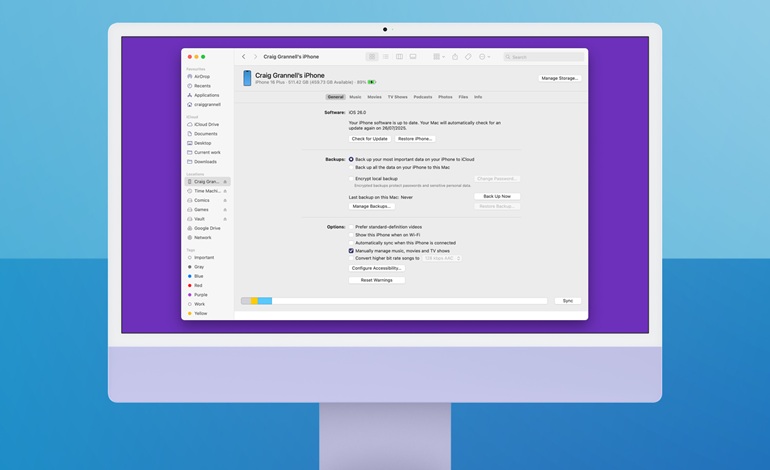This screenshot has width=770, height=470.
Task: Eject Craig Gran... iPhone in sidebar
Action: pyautogui.click(x=225, y=182)
